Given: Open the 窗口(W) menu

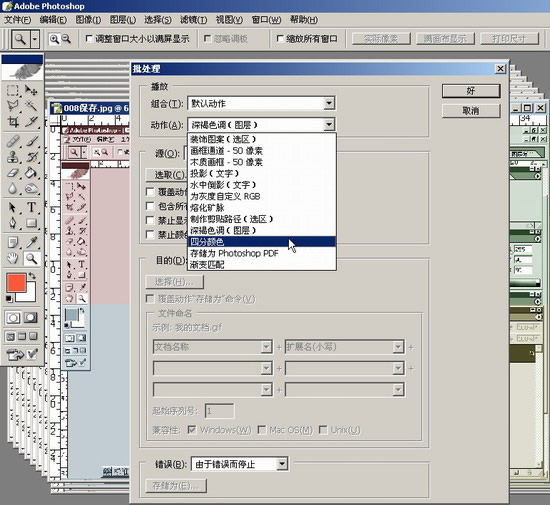Looking at the screenshot, I should [x=266, y=20].
